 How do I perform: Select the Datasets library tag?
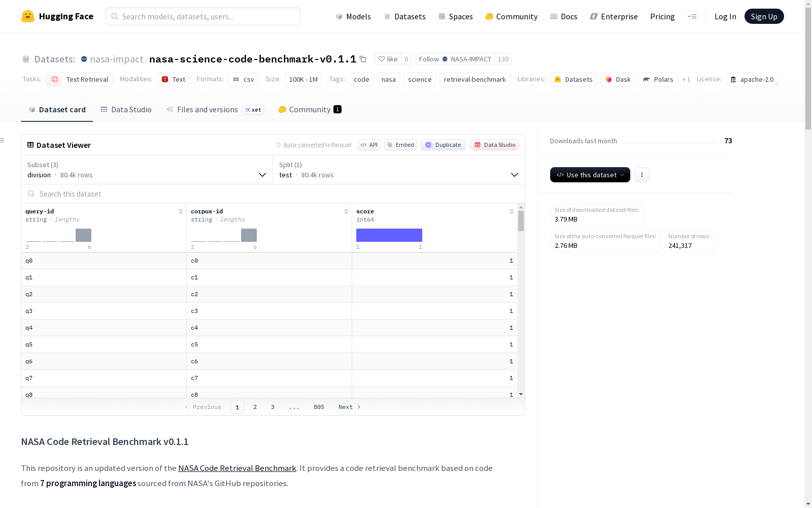(x=573, y=79)
